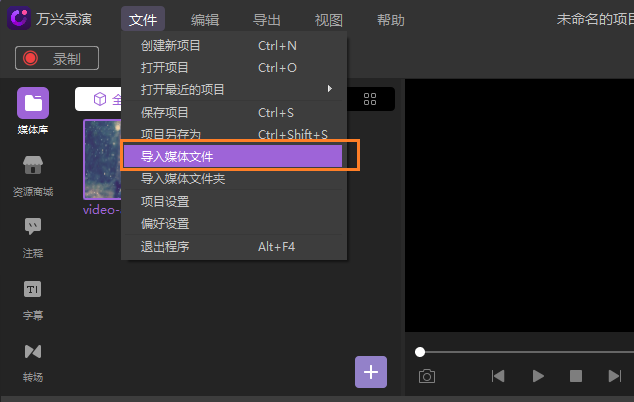Skip to next frame in preview
This screenshot has width=634, height=402.
(615, 376)
